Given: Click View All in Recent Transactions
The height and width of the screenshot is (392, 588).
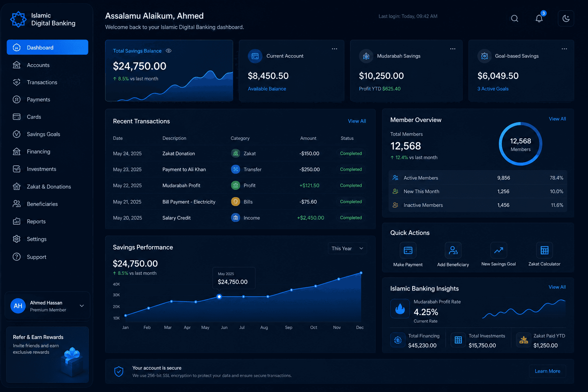Looking at the screenshot, I should (x=357, y=121).
